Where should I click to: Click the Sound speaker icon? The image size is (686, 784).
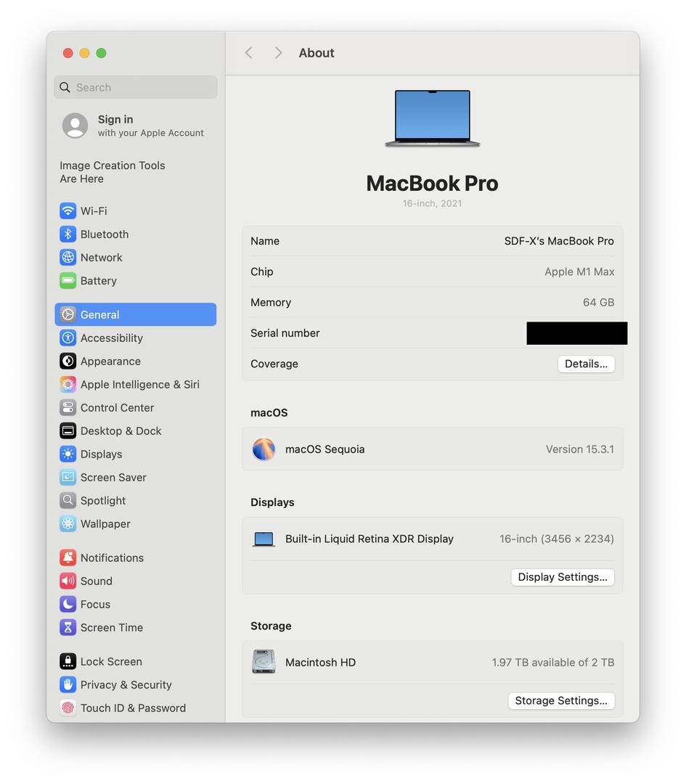(68, 581)
